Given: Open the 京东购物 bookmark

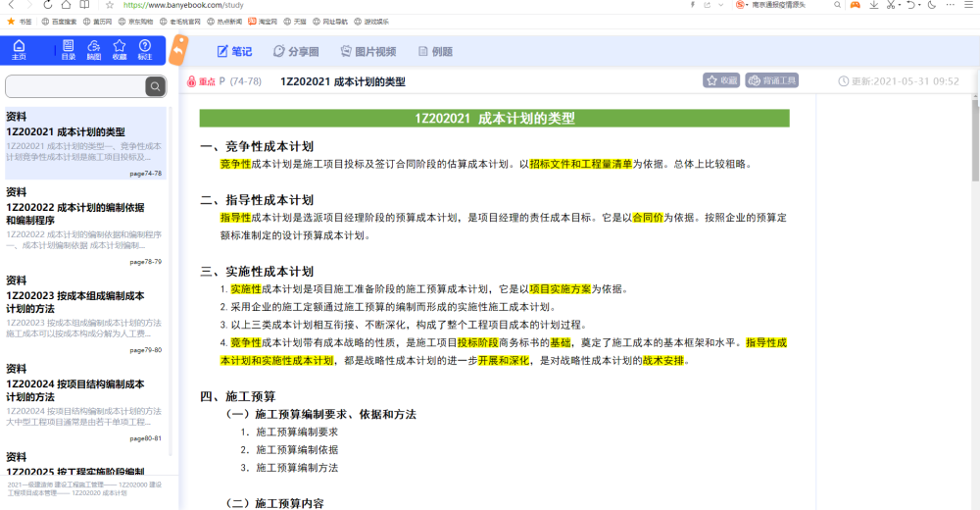Looking at the screenshot, I should click(135, 22).
